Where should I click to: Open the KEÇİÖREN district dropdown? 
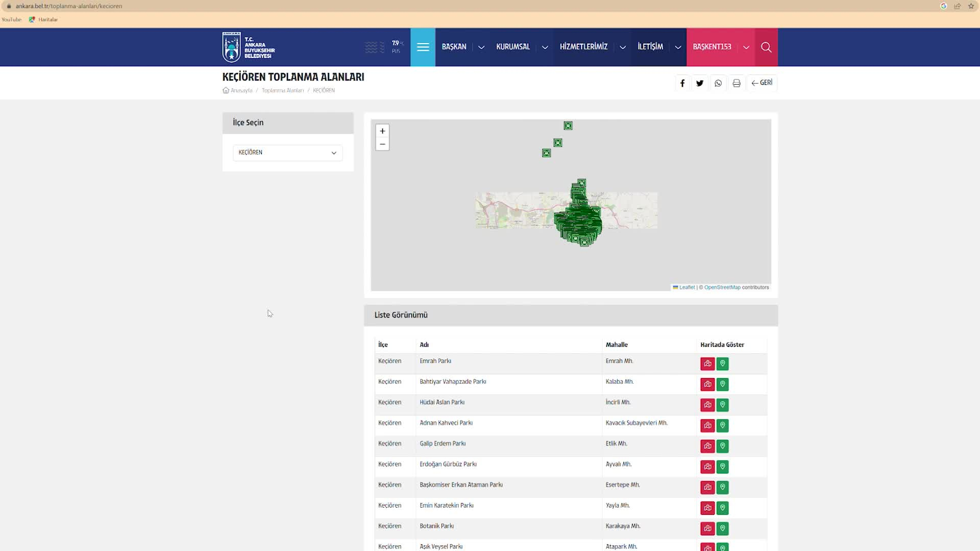pyautogui.click(x=287, y=153)
